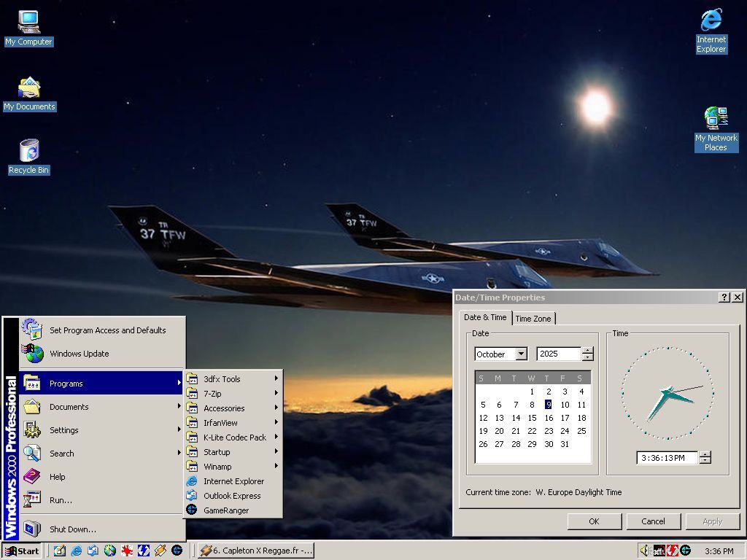
Task: Expand the Settings submenu in Start menu
Action: point(64,430)
